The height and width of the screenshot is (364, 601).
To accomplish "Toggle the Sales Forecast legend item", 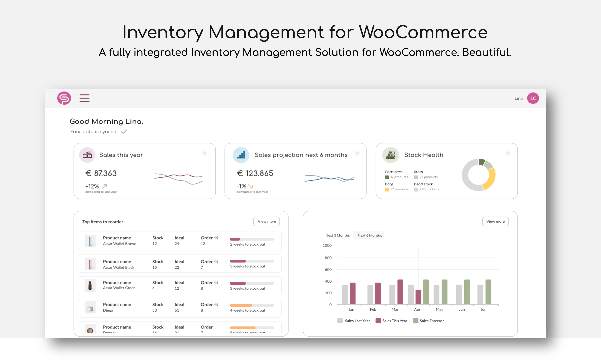I will [429, 321].
